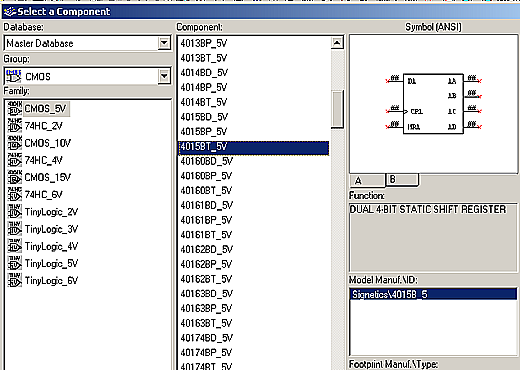Select component 40162BT_5V
520x370 pixels.
(x=206, y=279)
